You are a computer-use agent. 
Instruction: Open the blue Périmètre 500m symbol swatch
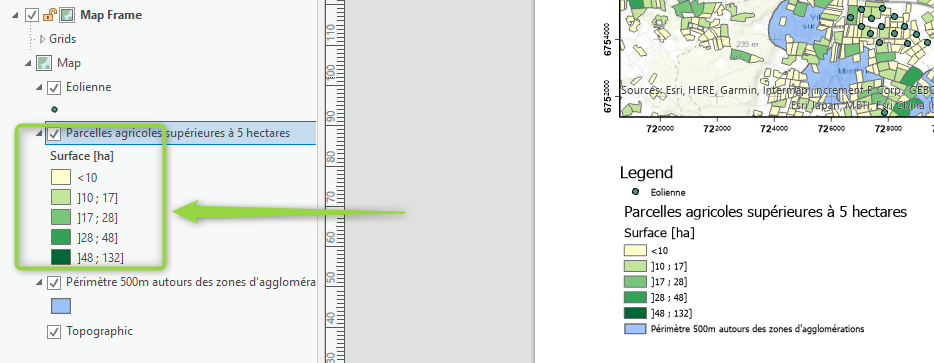[61, 306]
